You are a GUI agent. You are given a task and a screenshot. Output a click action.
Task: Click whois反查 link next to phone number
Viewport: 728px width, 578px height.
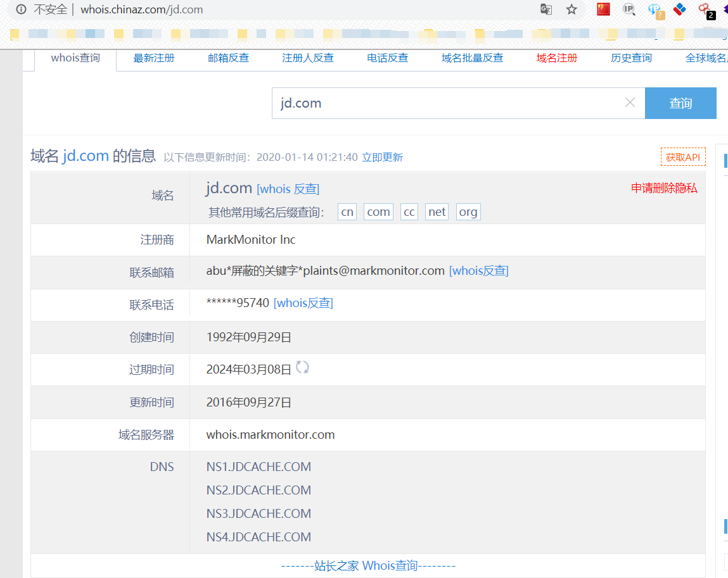(x=303, y=303)
